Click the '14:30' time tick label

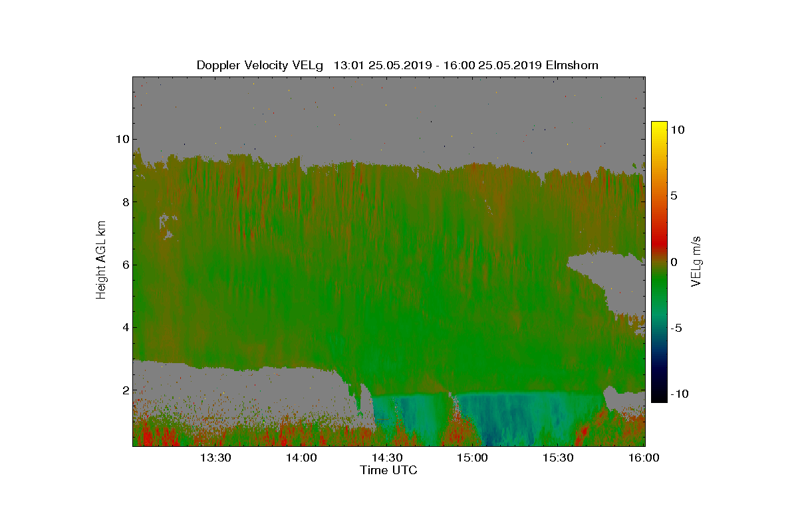[387, 458]
